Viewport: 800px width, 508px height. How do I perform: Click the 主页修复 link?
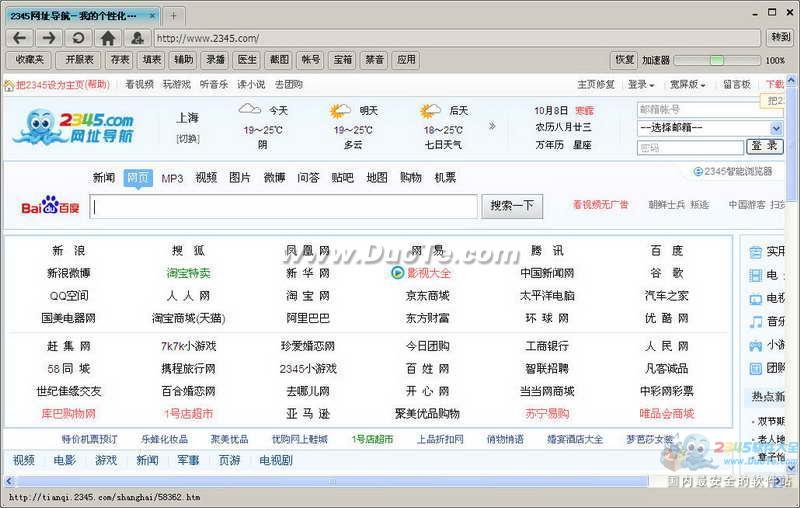tap(596, 85)
